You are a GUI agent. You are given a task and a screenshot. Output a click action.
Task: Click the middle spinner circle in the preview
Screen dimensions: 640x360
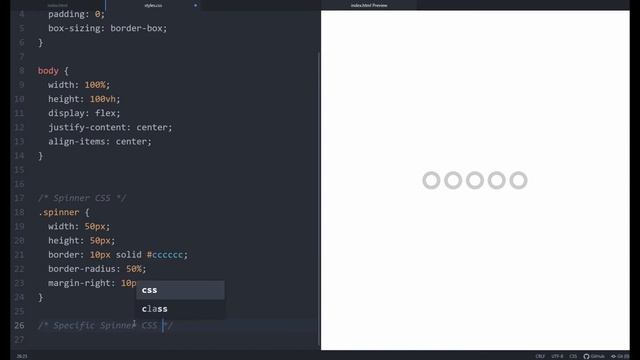pyautogui.click(x=475, y=180)
